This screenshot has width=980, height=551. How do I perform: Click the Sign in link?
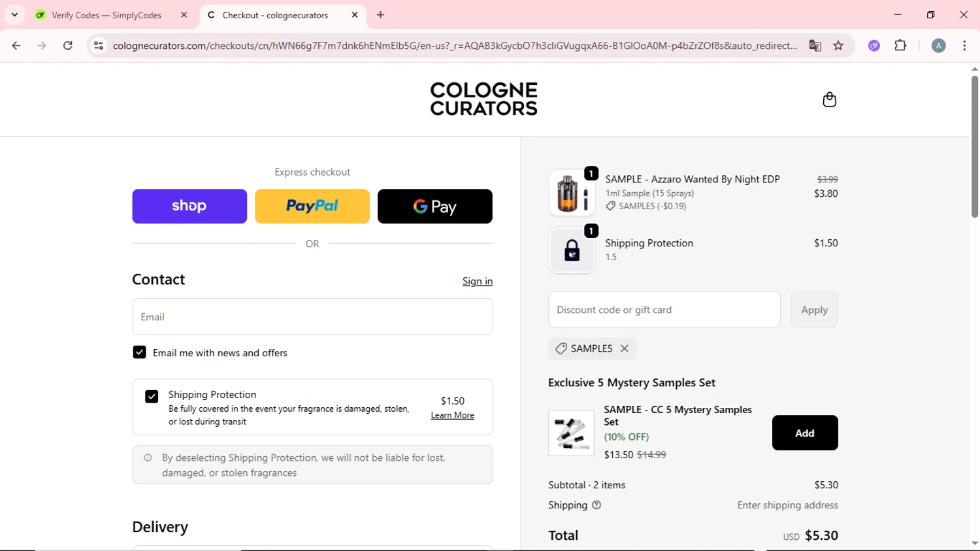(478, 281)
